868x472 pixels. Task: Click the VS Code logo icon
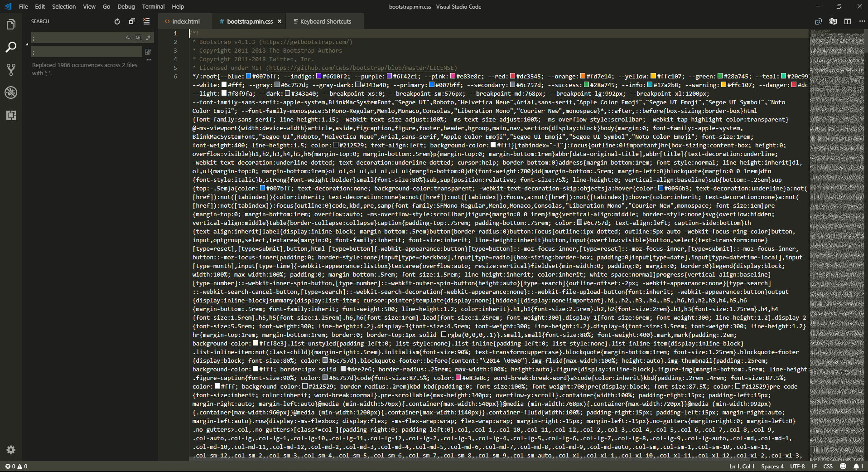[8, 6]
